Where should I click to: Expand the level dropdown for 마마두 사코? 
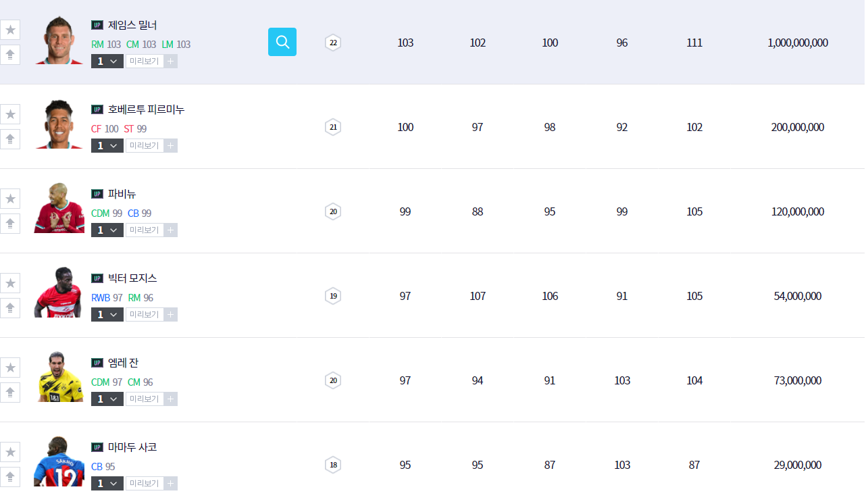click(107, 484)
